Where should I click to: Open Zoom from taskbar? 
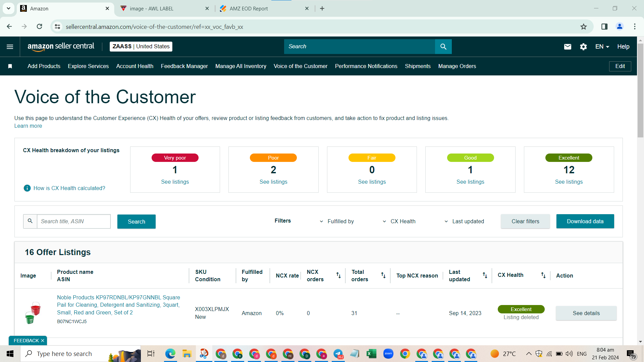point(388,354)
